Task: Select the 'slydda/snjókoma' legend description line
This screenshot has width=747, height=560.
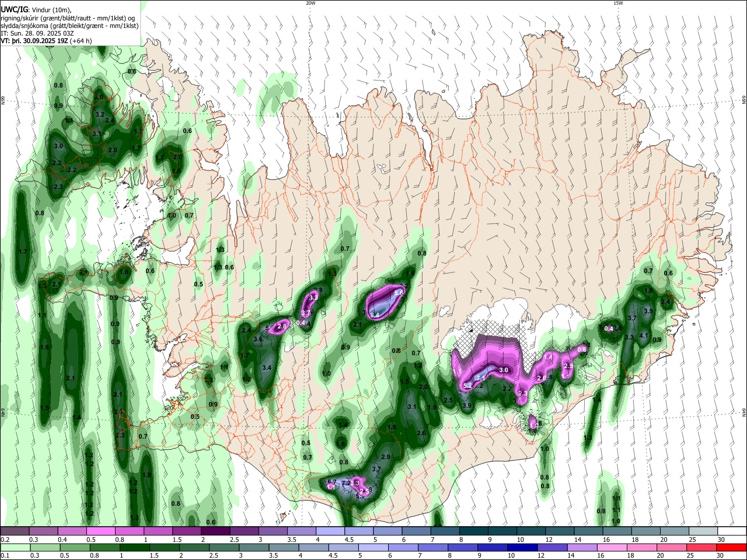Action: (x=69, y=26)
